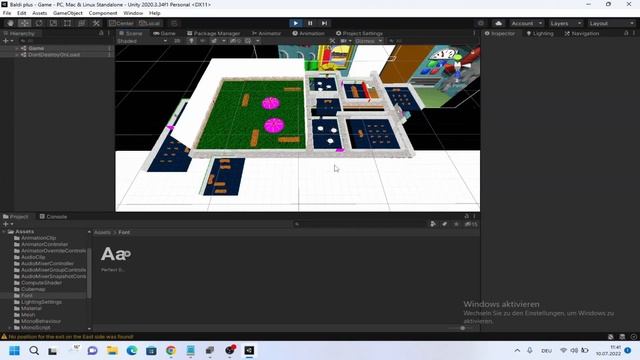Toggle grid snapping icon in toolbar
640x360 pixels.
pos(173,23)
